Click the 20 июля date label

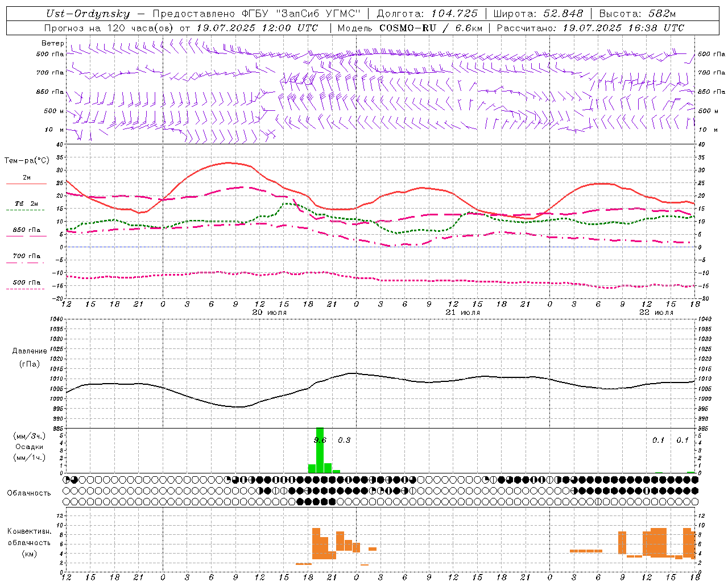(x=270, y=313)
